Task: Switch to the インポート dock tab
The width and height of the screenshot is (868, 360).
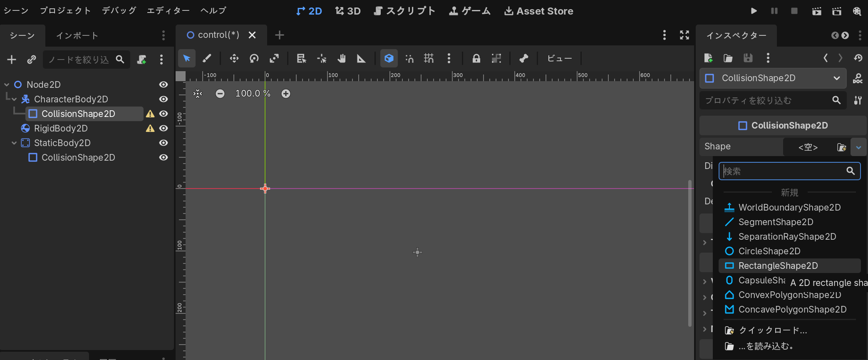Action: 77,35
